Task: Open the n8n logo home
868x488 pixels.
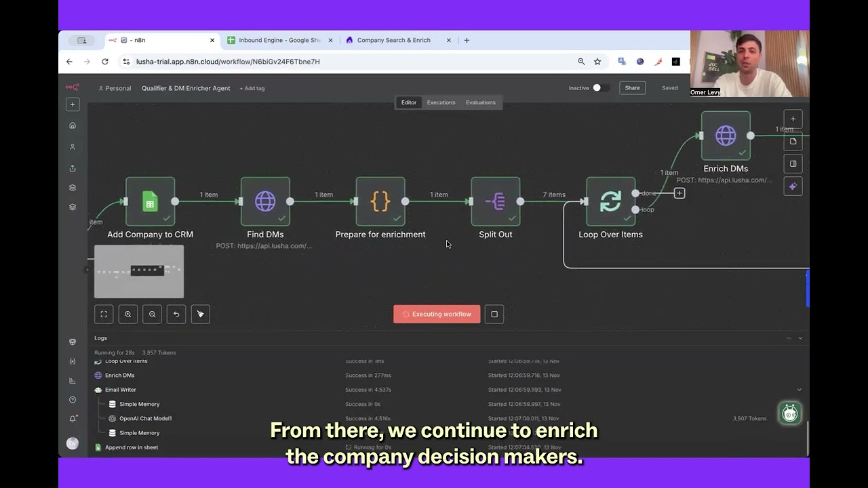Action: [x=72, y=87]
